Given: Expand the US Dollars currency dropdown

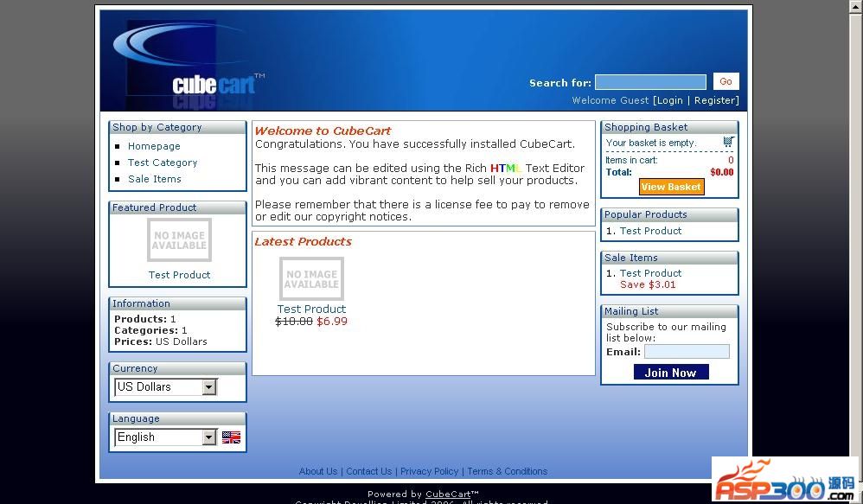Looking at the screenshot, I should [166, 386].
